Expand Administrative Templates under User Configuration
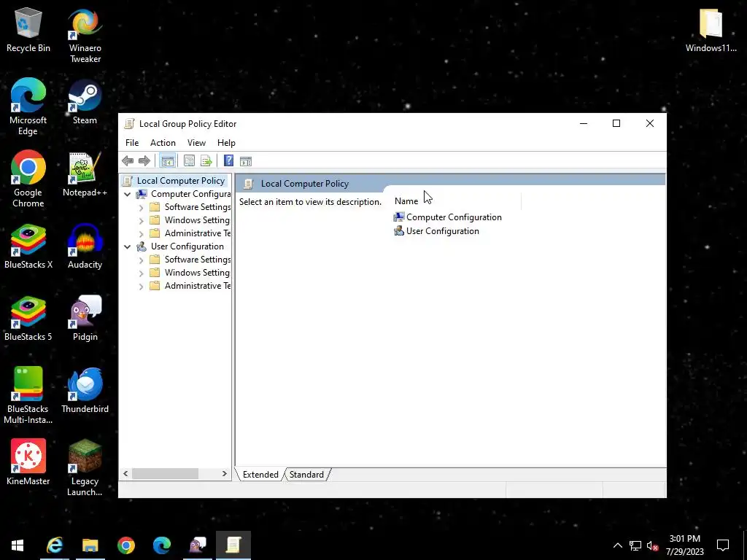The height and width of the screenshot is (560, 747). 141,286
